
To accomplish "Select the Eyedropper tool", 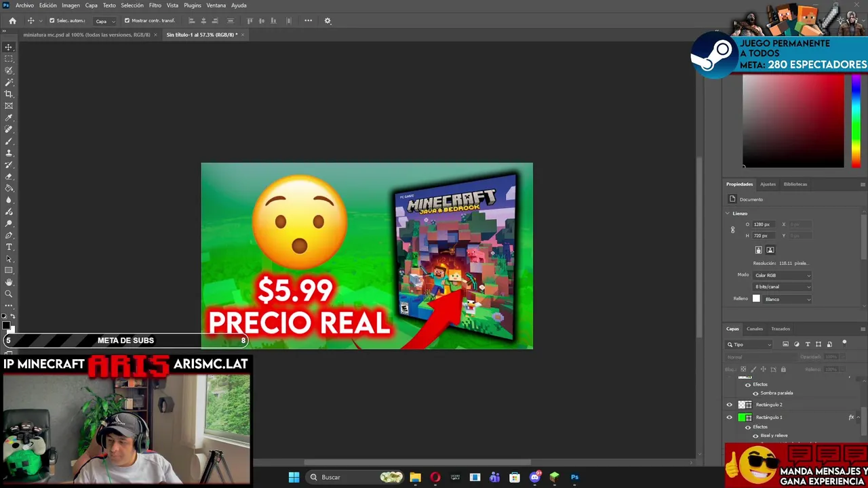I will point(9,117).
